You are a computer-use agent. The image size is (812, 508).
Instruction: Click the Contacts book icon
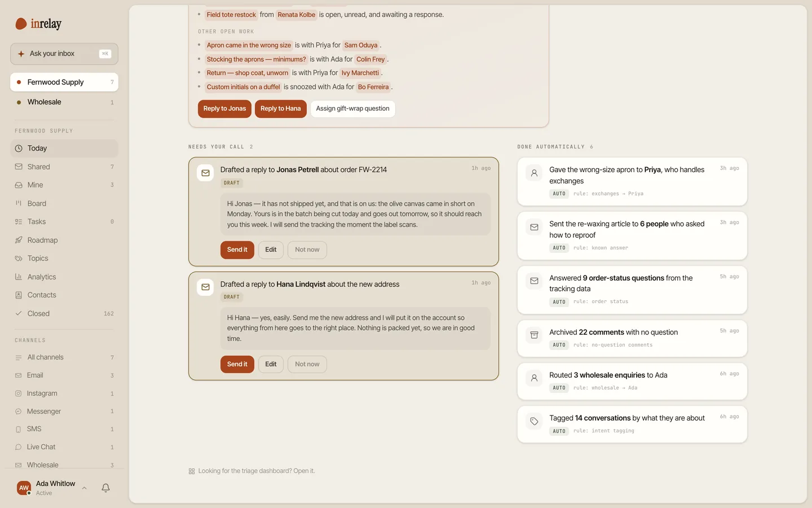19,295
